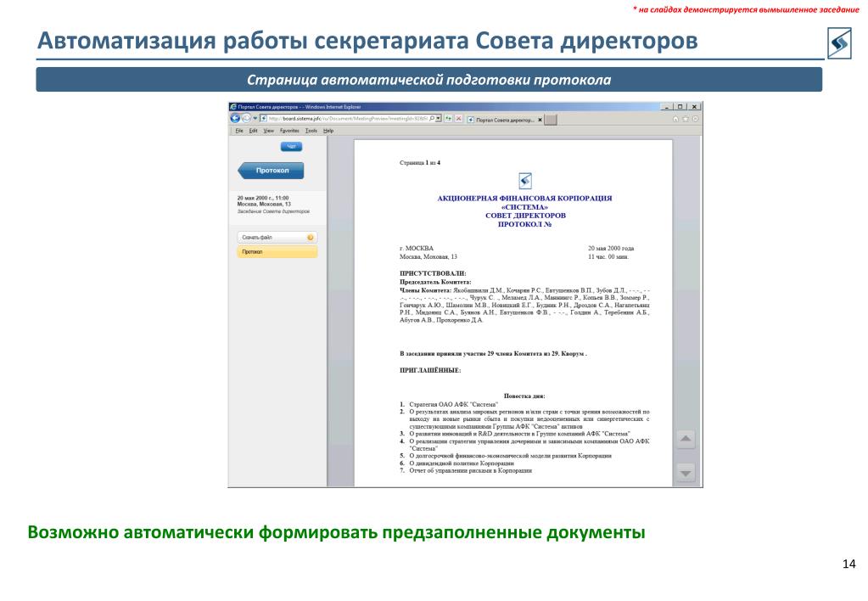Click the "Страница 1 из 4" text
Viewport: 868px width, 601px height.
420,163
